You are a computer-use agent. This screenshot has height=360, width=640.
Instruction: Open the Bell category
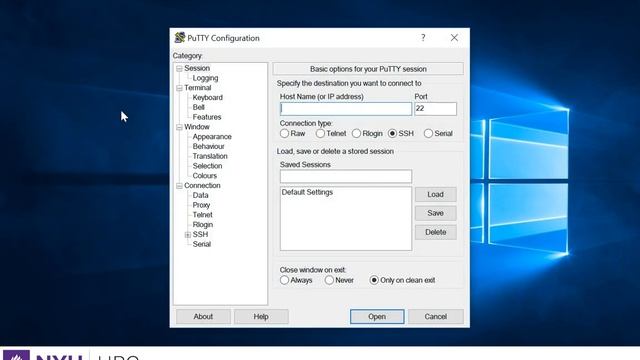[198, 107]
